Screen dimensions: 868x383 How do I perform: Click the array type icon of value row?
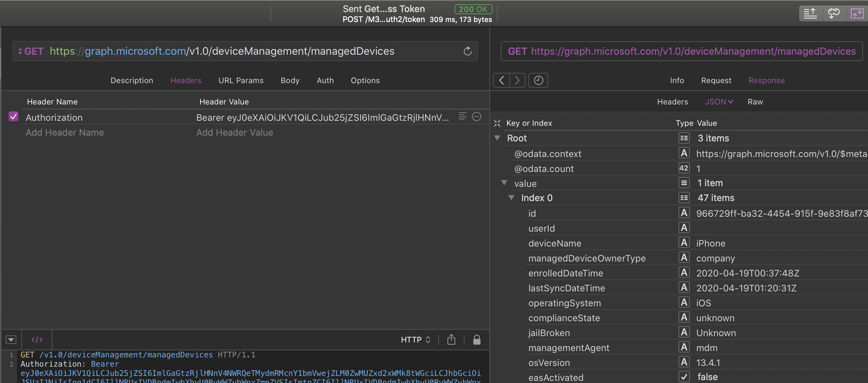click(684, 183)
